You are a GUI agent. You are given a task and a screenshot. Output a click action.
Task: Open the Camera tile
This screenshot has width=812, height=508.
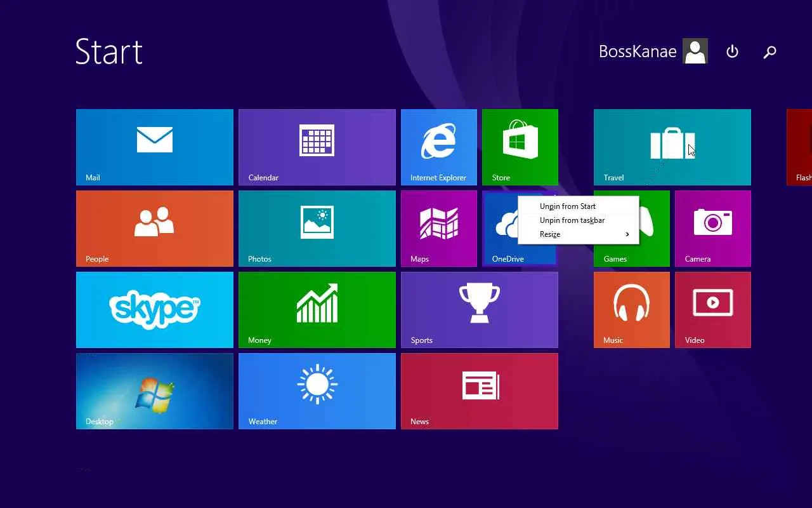(x=713, y=229)
